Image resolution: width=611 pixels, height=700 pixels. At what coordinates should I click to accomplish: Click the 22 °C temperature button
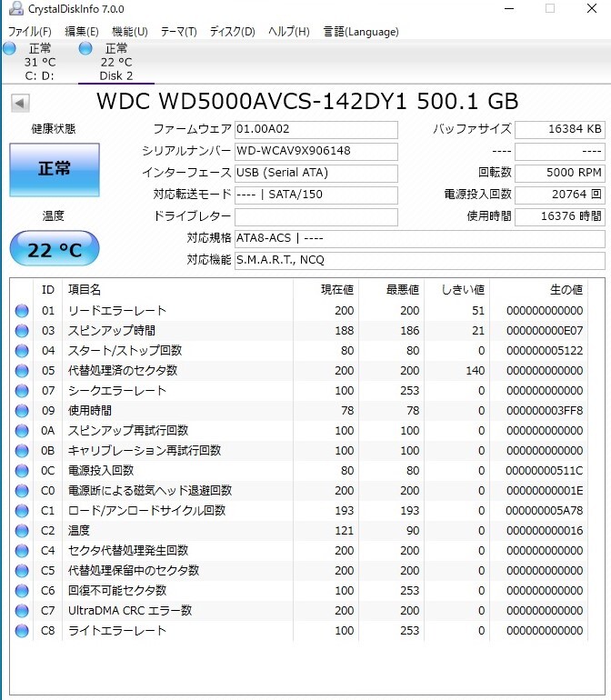tap(55, 249)
